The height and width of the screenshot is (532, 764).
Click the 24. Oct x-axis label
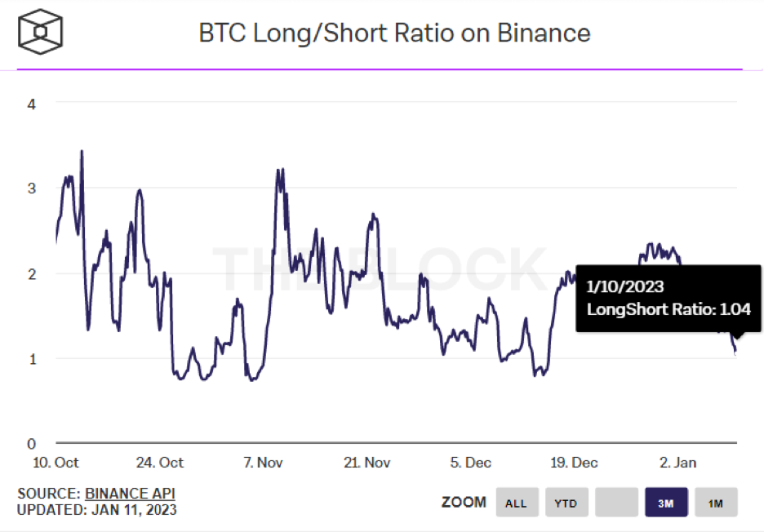click(160, 463)
